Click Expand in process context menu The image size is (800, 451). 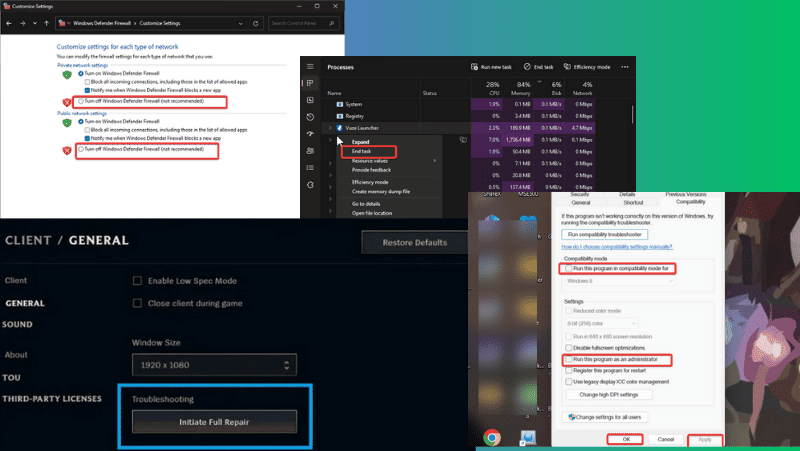pos(360,142)
